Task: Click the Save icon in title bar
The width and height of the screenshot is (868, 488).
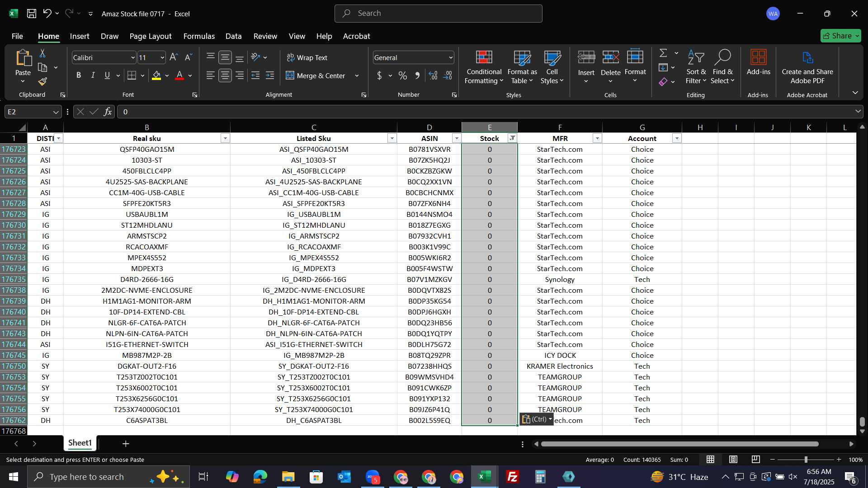Action: 32,14
